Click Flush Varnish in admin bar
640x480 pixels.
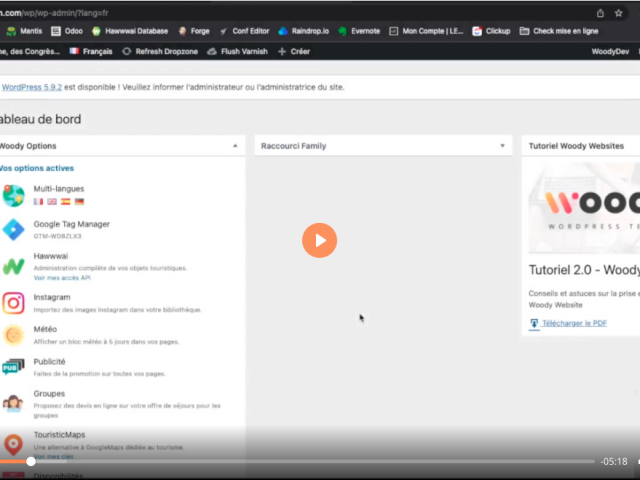(235, 51)
